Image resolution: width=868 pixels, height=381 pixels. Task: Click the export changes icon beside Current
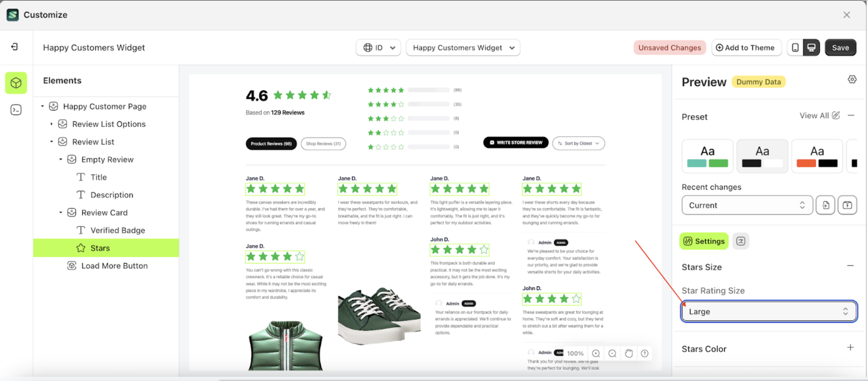coord(847,205)
